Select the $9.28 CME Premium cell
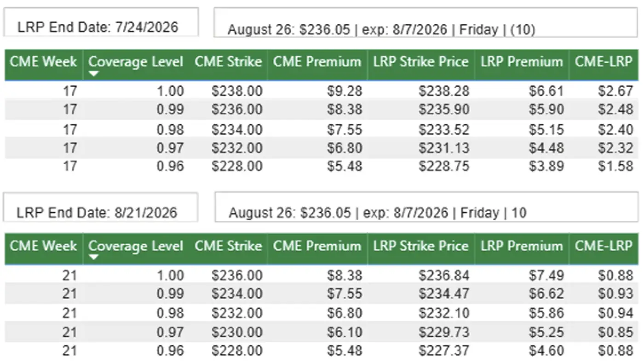644x362 pixels. pos(345,91)
